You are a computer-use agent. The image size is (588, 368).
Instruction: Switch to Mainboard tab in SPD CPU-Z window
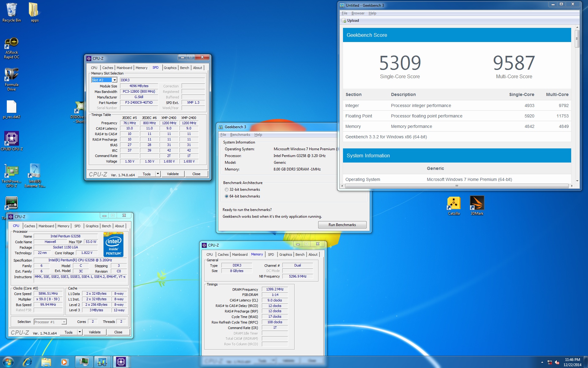point(124,68)
